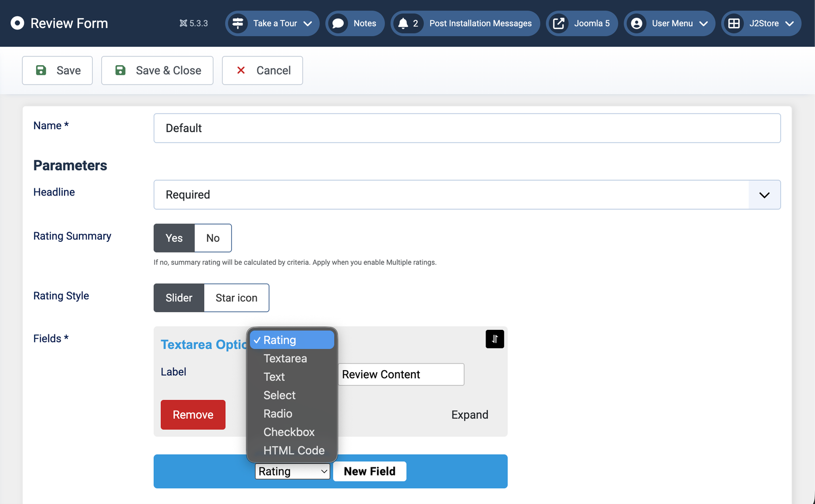815x504 pixels.
Task: Click the black sort handle icon on field
Action: [x=495, y=339]
